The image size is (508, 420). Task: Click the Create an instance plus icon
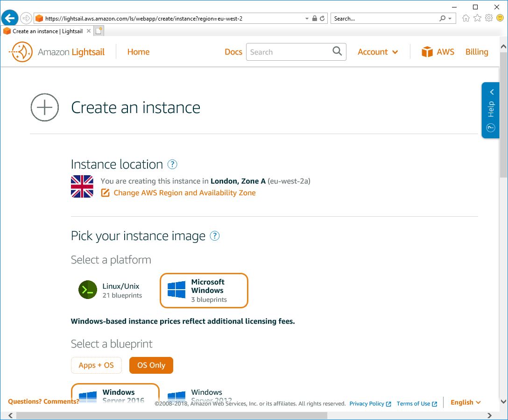(45, 107)
